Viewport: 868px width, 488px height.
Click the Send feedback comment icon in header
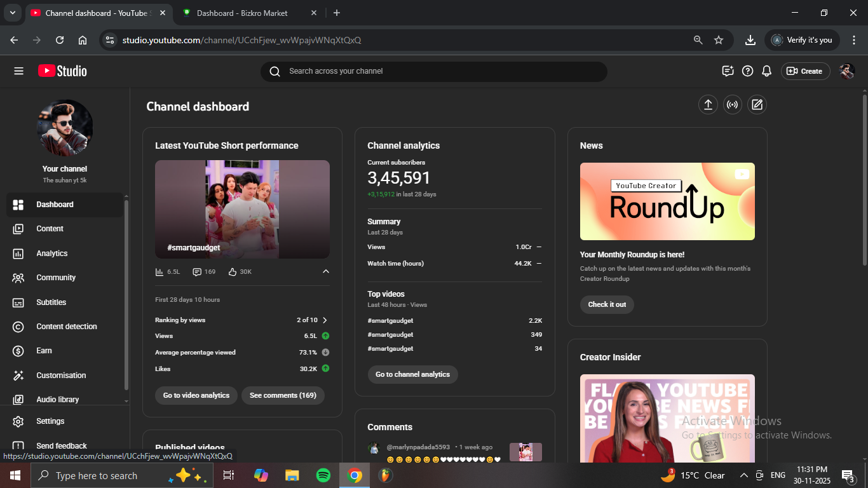coord(728,71)
